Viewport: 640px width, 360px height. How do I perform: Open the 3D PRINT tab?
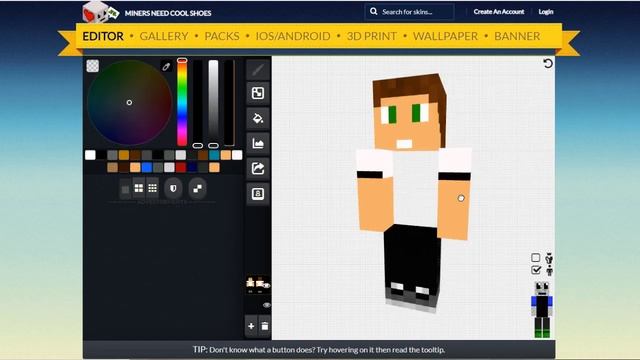click(x=371, y=36)
